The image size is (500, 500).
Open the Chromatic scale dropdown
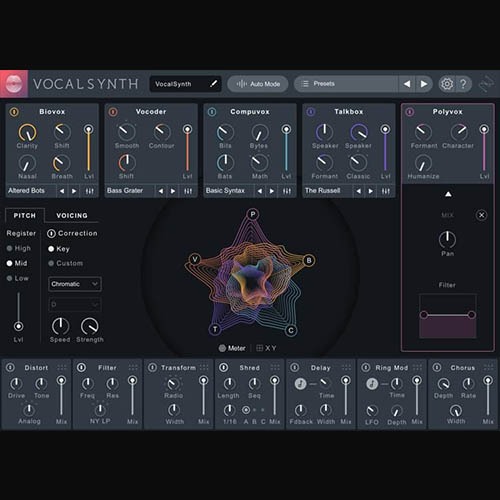coord(75,284)
